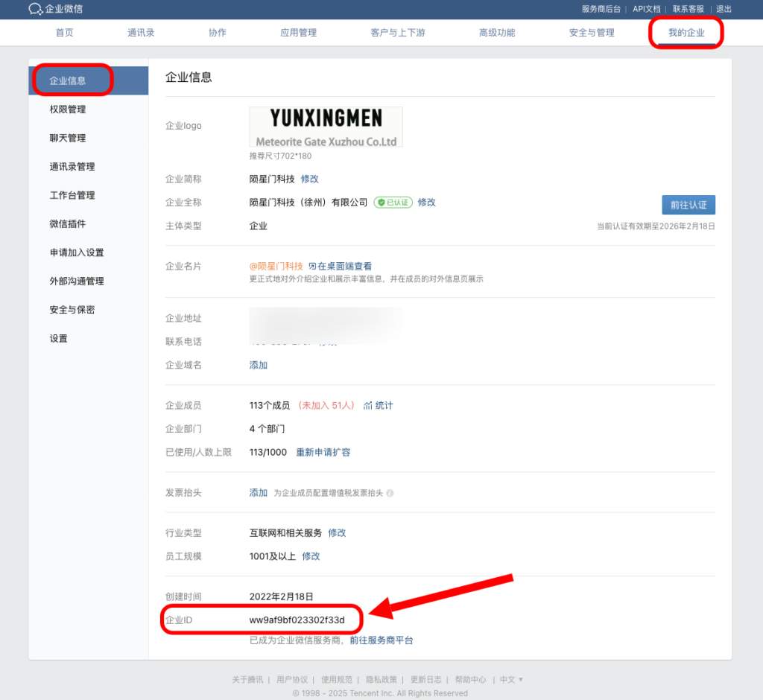Screen dimensions: 763x700
Task: Click the info icon beside invoice hint
Action: click(390, 493)
